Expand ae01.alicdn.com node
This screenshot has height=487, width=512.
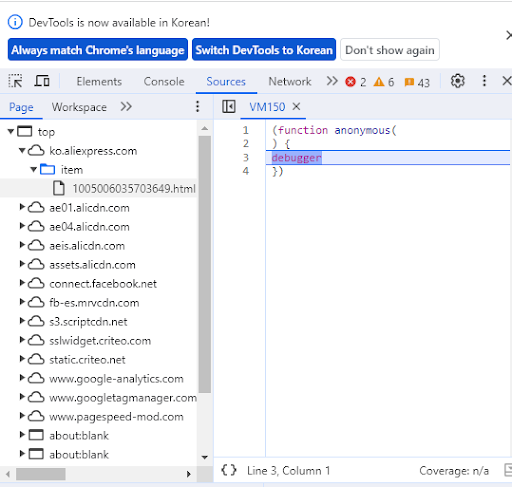click(22, 207)
